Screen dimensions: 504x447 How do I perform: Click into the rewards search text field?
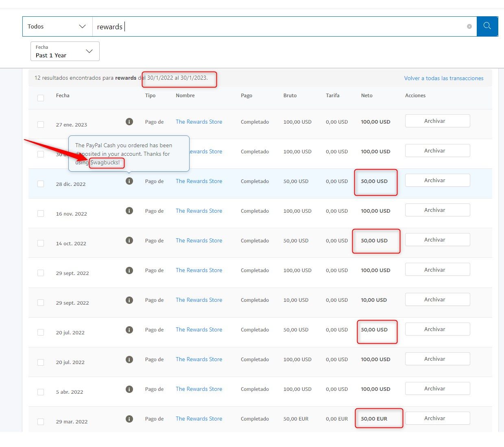coord(281,26)
